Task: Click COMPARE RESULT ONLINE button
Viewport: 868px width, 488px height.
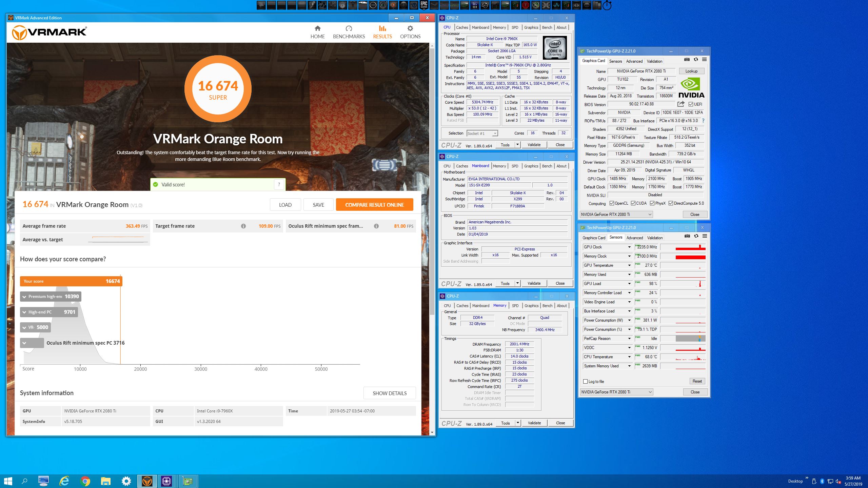Action: (374, 205)
